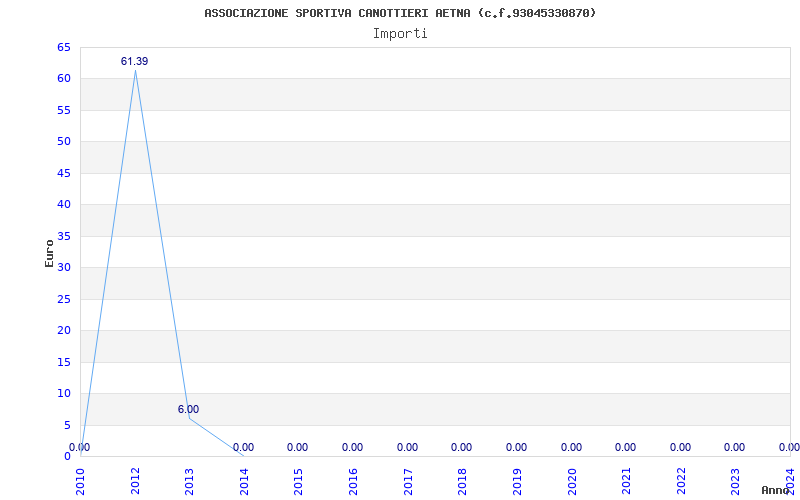The height and width of the screenshot is (500, 800).
Task: Click y-axis tick label 30
Action: [64, 267]
